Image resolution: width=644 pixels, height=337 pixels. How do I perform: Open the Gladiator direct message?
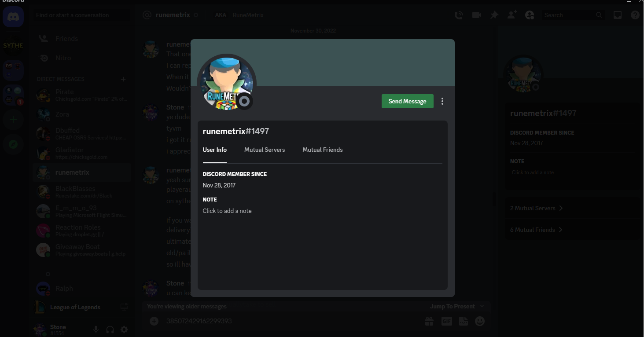[x=82, y=153]
